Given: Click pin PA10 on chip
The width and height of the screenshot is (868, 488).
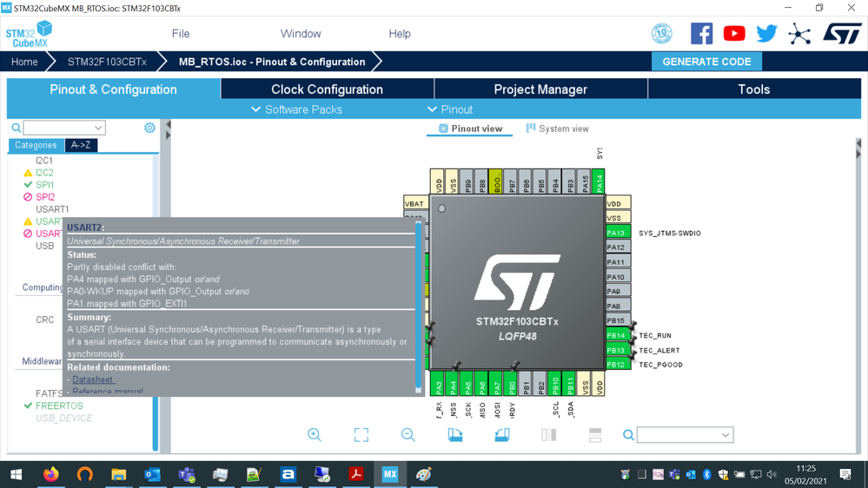Looking at the screenshot, I should click(619, 277).
